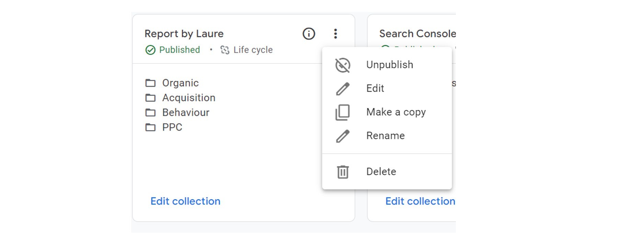
Task: Select the PPC folder name
Action: 172,127
